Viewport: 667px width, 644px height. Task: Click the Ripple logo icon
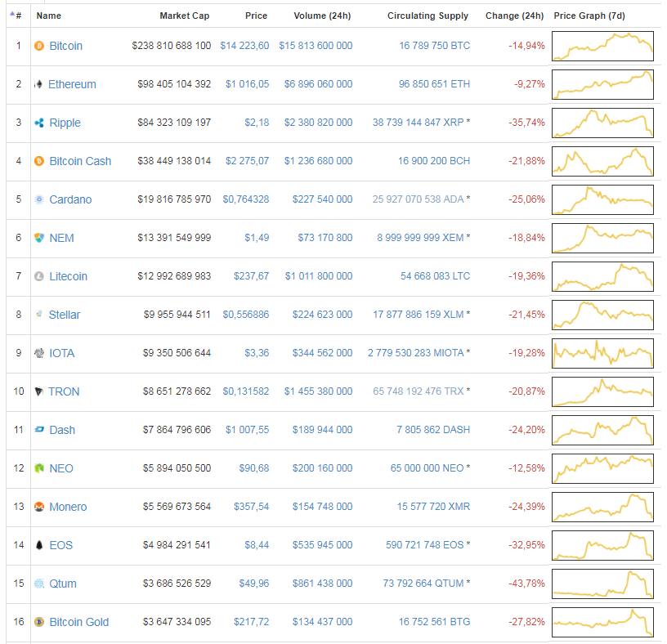[x=39, y=123]
